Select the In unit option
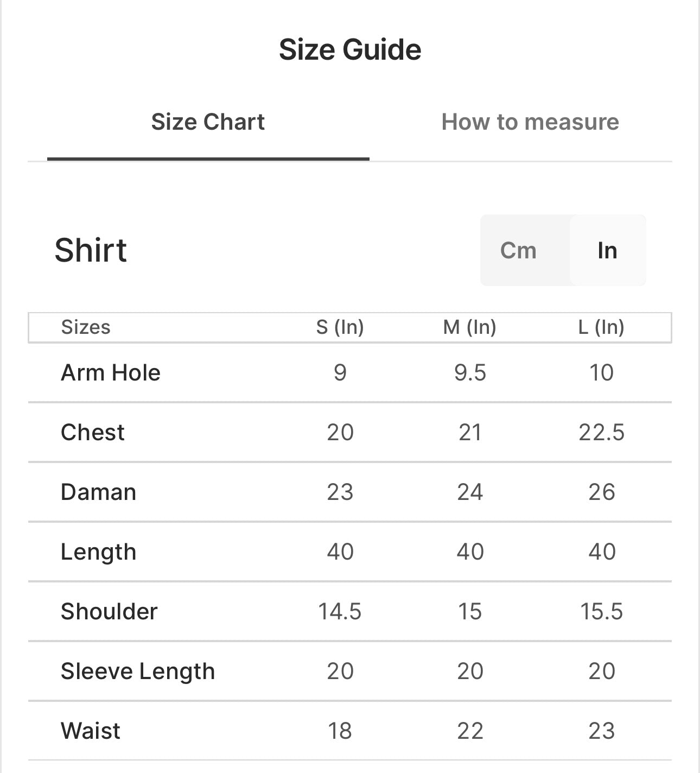The width and height of the screenshot is (700, 773). pyautogui.click(x=607, y=250)
